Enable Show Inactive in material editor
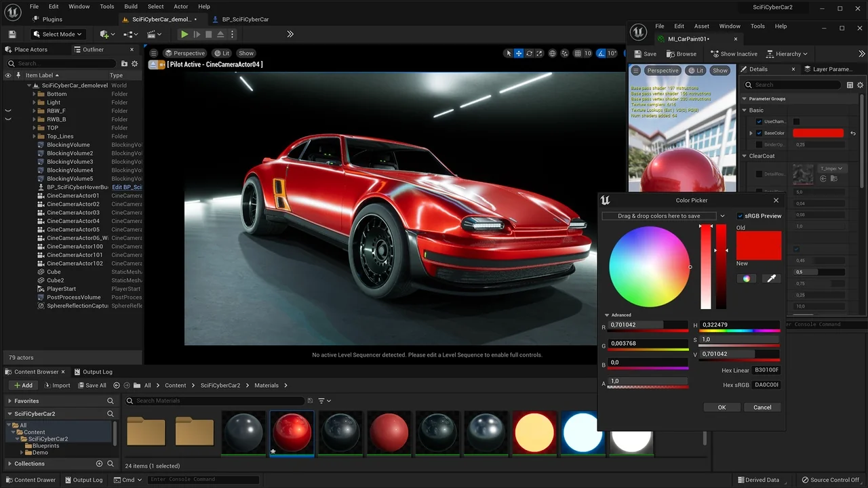The image size is (868, 488). coord(734,54)
